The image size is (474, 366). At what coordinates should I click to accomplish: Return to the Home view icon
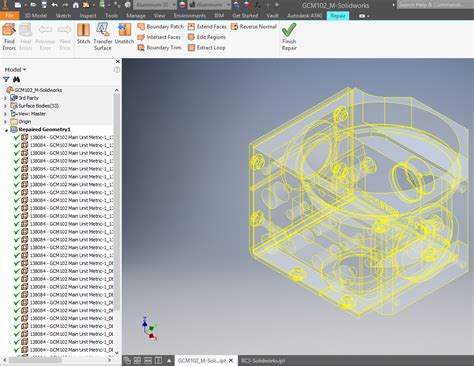tap(76, 5)
